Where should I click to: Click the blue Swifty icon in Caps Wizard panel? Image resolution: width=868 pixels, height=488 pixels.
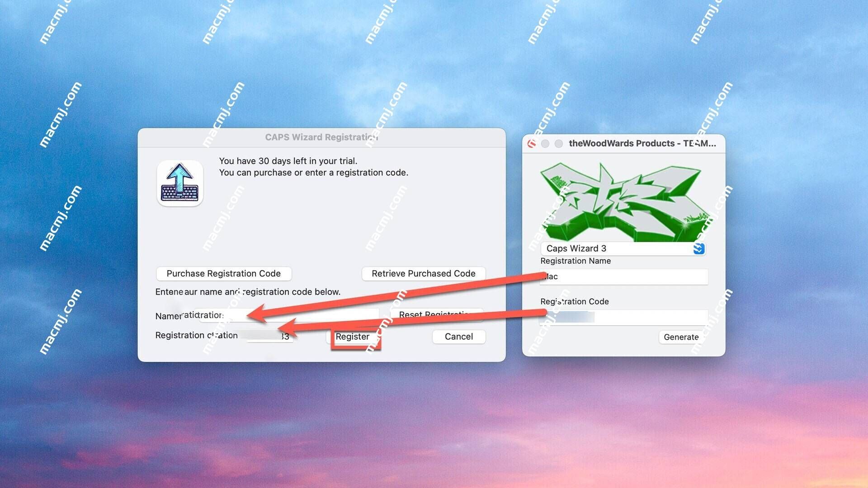(x=698, y=249)
